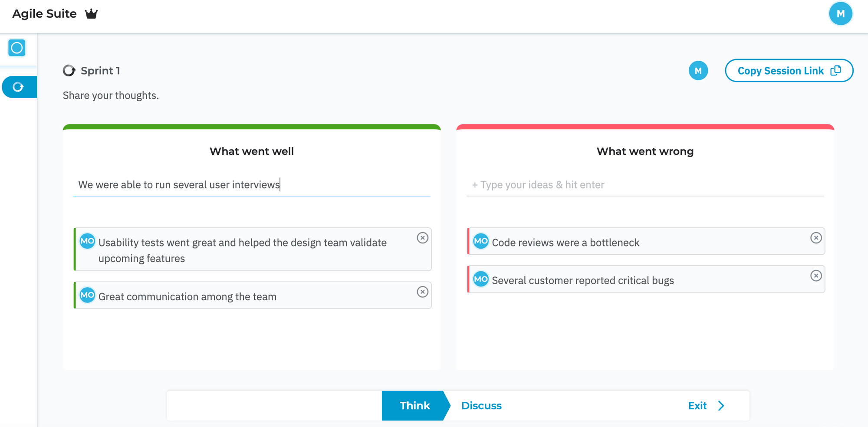Click the sprint cycle icon beside Sprint 1
The image size is (868, 427).
[69, 71]
